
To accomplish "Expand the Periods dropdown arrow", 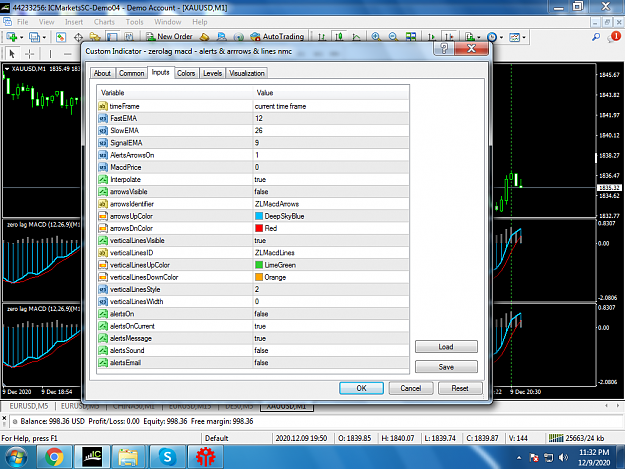I will [x=501, y=37].
